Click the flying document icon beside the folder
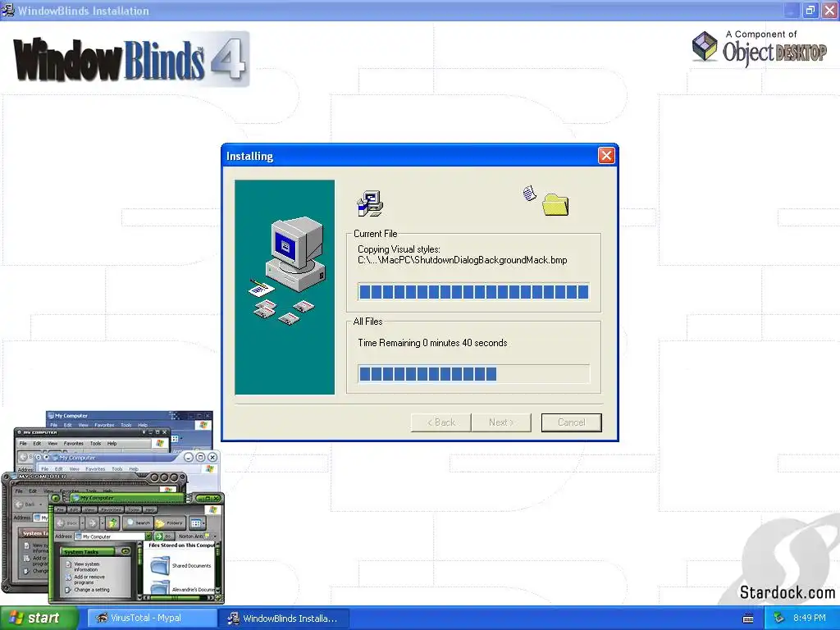Image resolution: width=840 pixels, height=630 pixels. point(529,194)
